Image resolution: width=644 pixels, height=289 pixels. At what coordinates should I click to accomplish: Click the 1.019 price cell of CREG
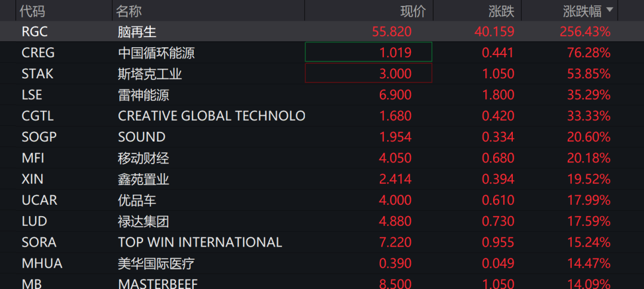[369, 52]
